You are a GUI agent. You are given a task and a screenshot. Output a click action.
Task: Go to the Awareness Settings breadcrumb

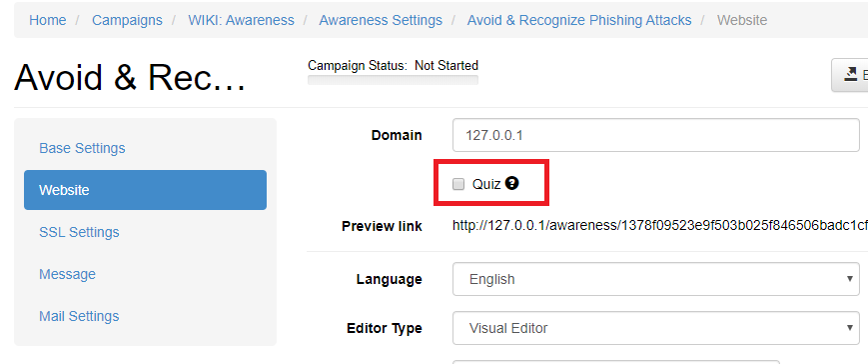coord(381,20)
